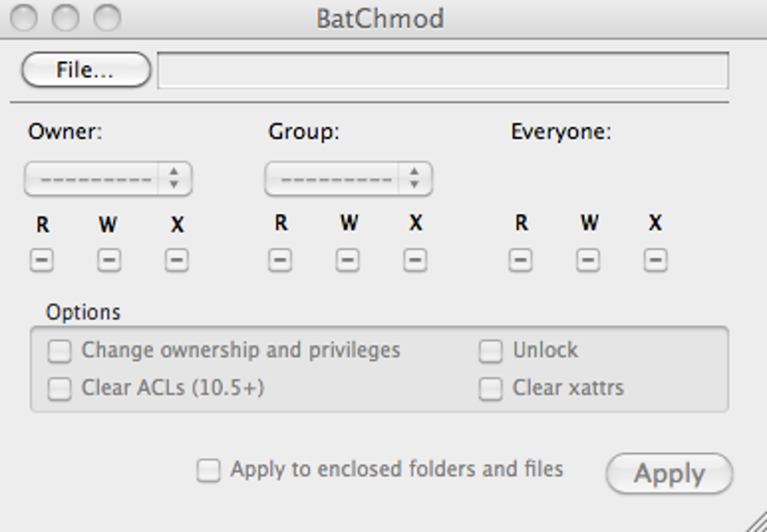Check the Clear xattrs option
Screen dimensions: 767x532
[490, 388]
